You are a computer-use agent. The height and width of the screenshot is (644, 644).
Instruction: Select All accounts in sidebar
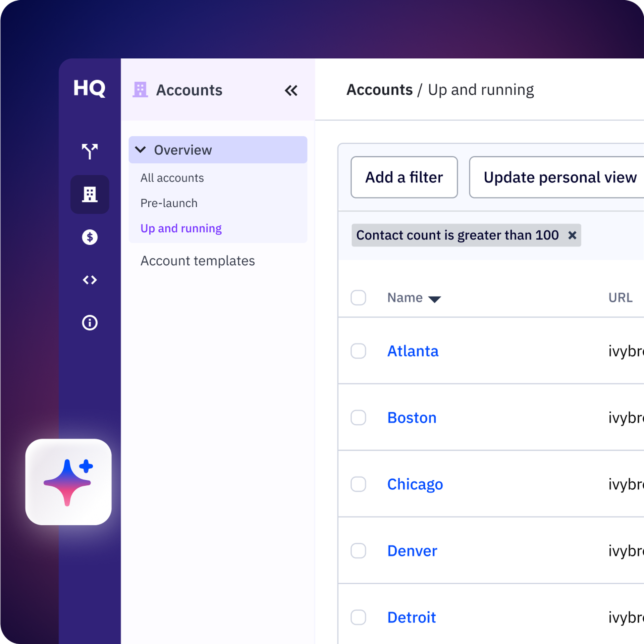172,178
